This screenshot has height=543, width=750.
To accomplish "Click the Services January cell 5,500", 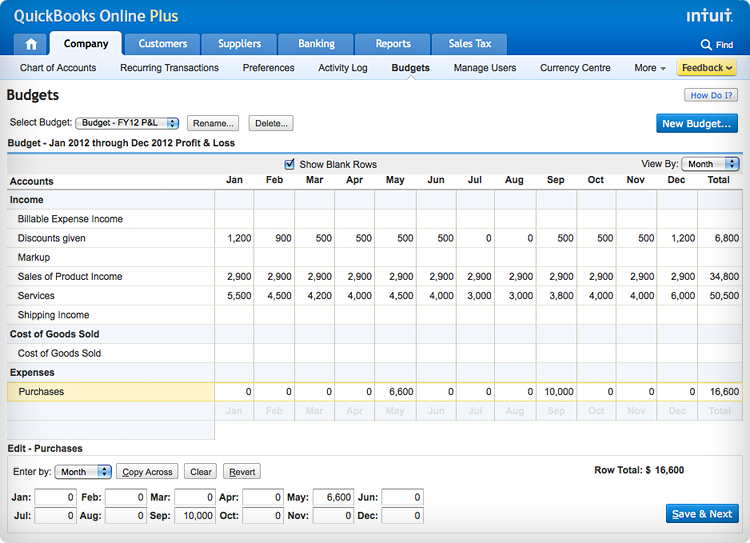I will [234, 296].
